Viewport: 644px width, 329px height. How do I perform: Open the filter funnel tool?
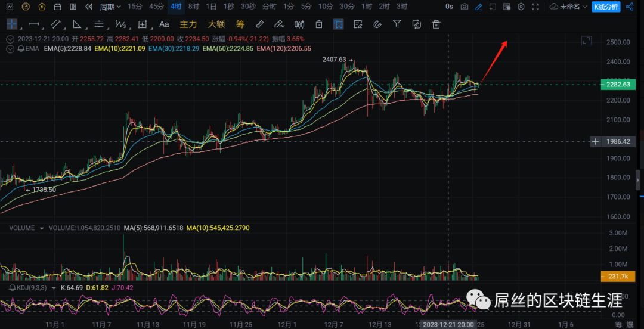click(397, 24)
